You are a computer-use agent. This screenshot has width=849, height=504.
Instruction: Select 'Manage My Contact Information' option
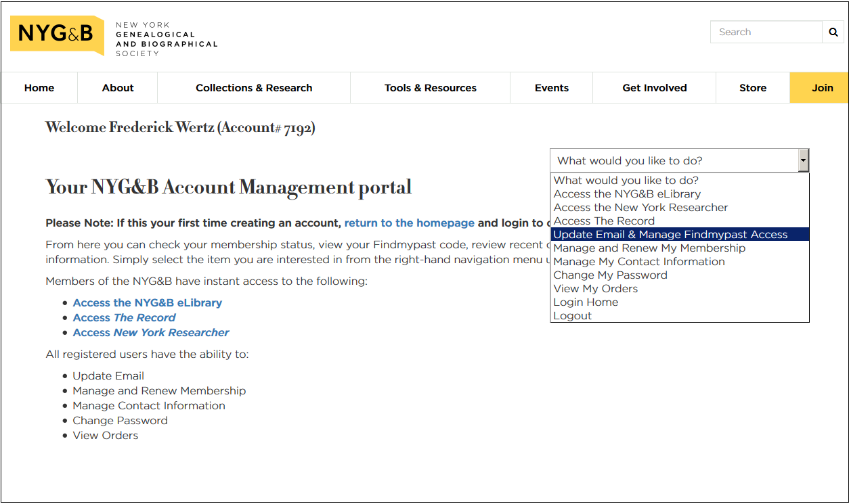638,262
